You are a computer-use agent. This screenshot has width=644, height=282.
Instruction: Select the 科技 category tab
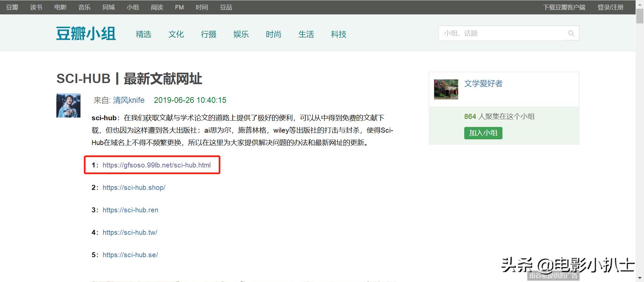pos(339,34)
